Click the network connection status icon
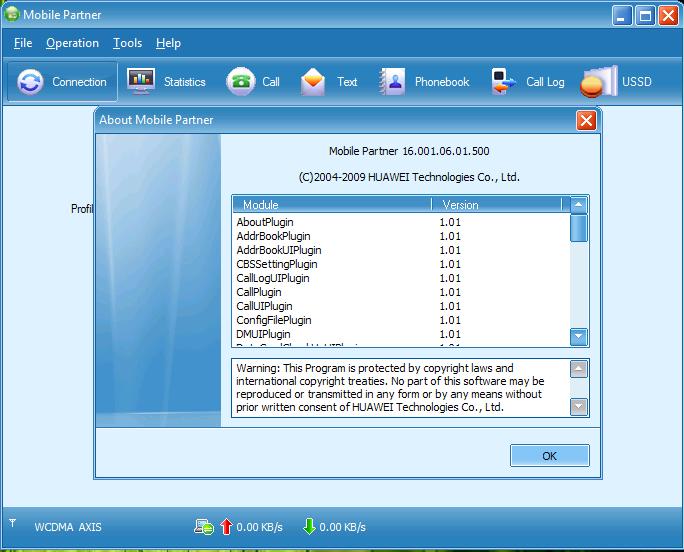 pyautogui.click(x=204, y=527)
